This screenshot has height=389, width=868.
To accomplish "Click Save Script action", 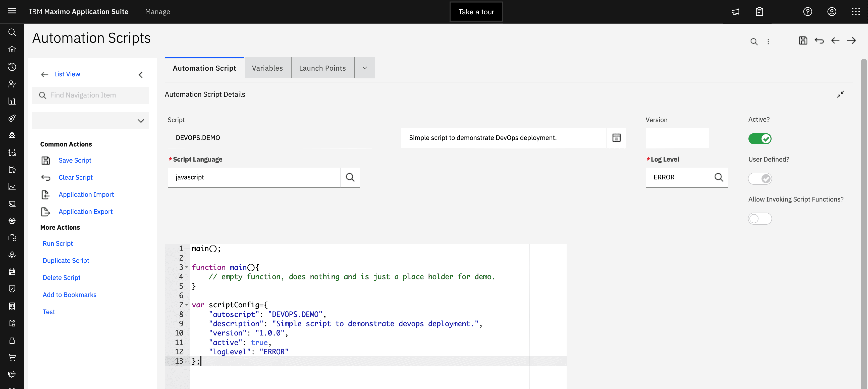I will 75,161.
